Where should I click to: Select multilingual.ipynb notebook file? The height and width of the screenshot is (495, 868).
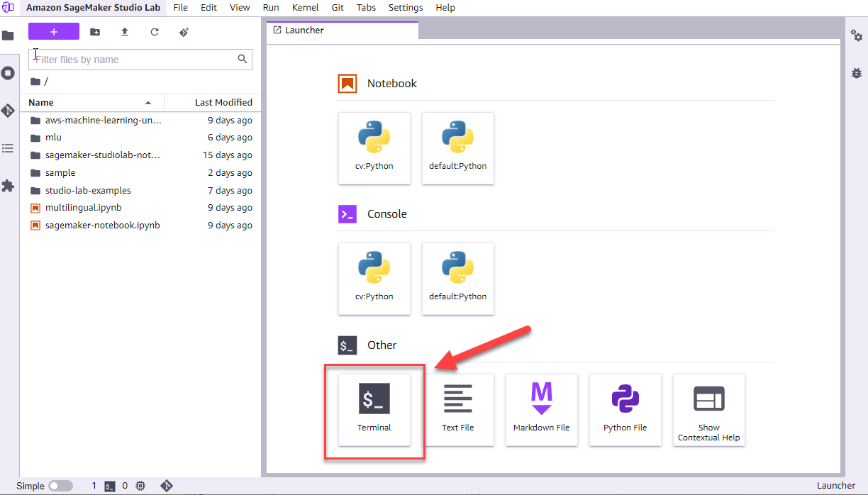[140, 208]
